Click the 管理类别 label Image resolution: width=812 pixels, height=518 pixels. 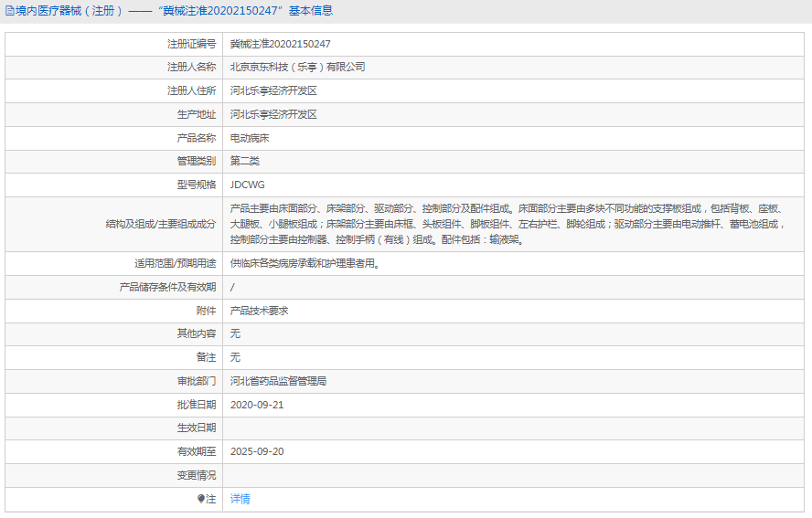pos(197,161)
